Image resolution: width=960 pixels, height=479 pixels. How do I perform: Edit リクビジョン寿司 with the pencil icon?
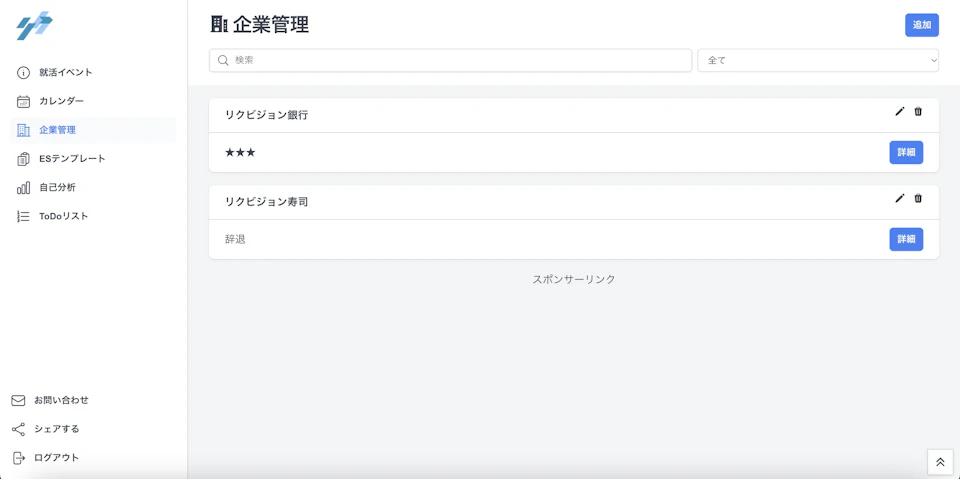[x=899, y=198]
